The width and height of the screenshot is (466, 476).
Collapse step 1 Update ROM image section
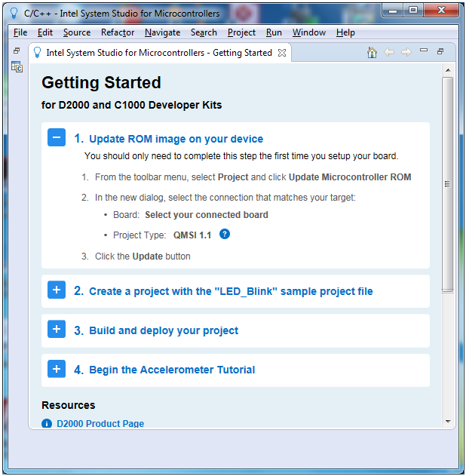point(57,137)
